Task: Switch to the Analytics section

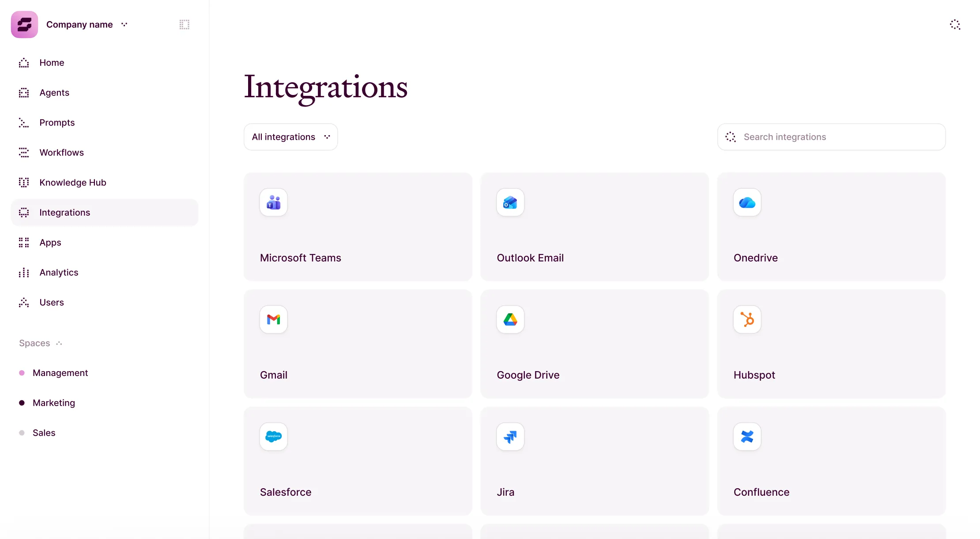Action: [x=59, y=272]
